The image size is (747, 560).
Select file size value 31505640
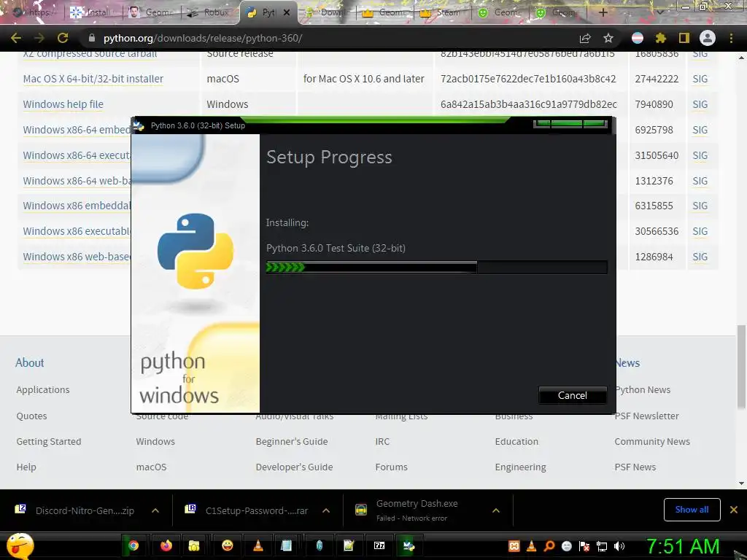tap(657, 155)
